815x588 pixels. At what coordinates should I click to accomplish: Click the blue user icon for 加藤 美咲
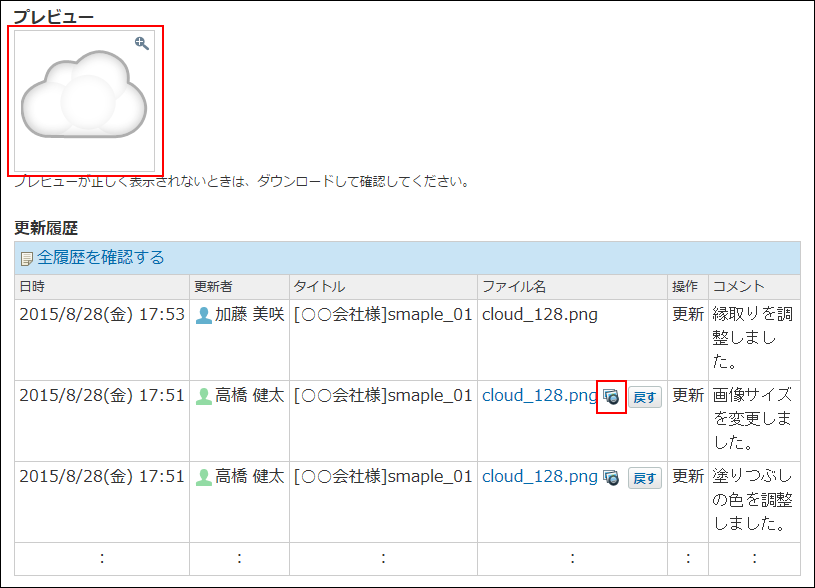pyautogui.click(x=203, y=315)
